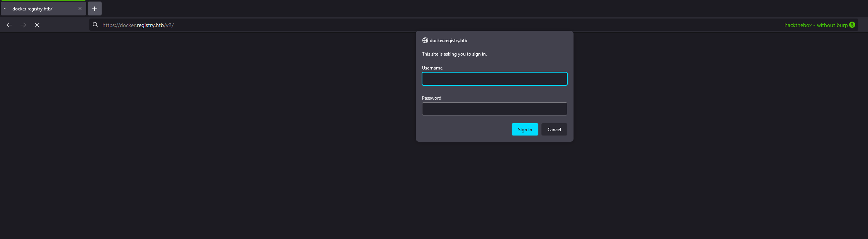Click the Username field label

432,68
